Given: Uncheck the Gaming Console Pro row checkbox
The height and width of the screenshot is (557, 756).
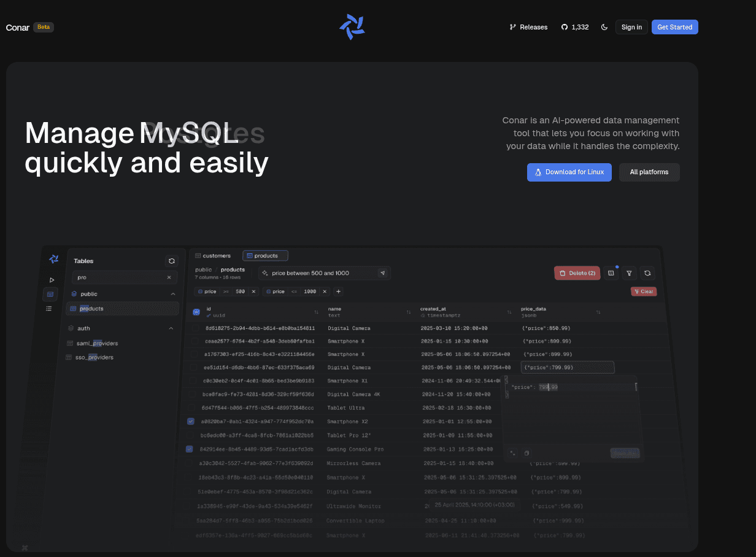Looking at the screenshot, I should (x=189, y=449).
